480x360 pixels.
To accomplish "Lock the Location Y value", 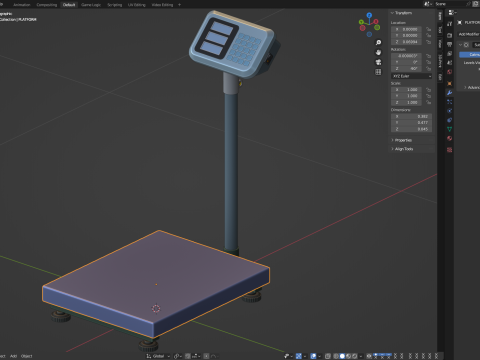I will pyautogui.click(x=429, y=35).
